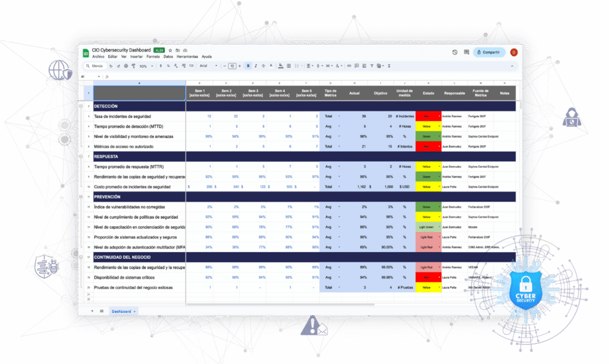
Task: Click the Italic formatting button
Action: (256, 66)
